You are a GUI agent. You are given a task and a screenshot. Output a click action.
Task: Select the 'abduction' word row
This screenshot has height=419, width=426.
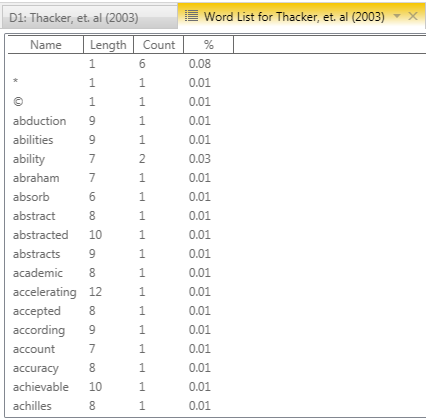[x=217, y=121]
